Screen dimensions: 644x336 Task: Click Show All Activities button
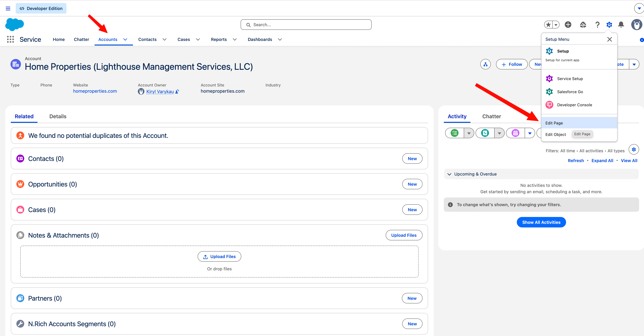coord(541,222)
